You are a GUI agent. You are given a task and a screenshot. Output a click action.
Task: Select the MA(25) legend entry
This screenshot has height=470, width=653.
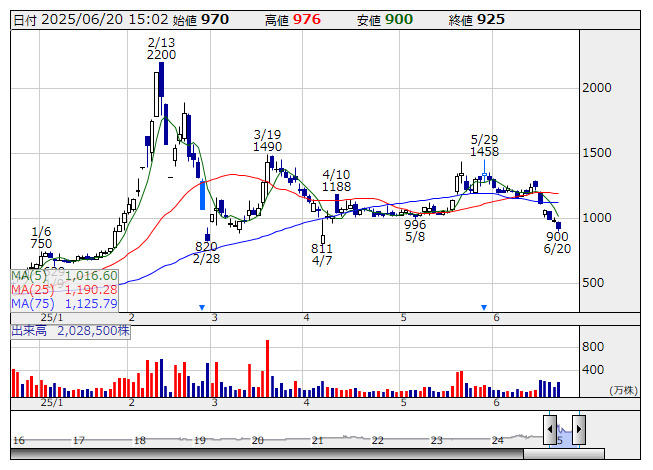click(65, 289)
